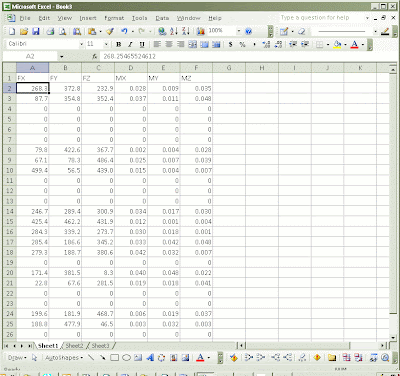Select the Oval drawing tool
The width and height of the screenshot is (400, 376).
126,358
